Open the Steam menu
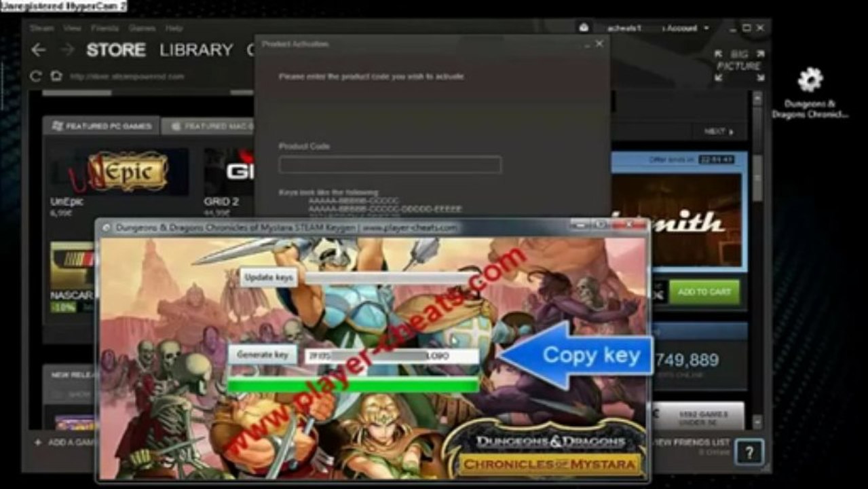The height and width of the screenshot is (489, 868). pos(41,29)
